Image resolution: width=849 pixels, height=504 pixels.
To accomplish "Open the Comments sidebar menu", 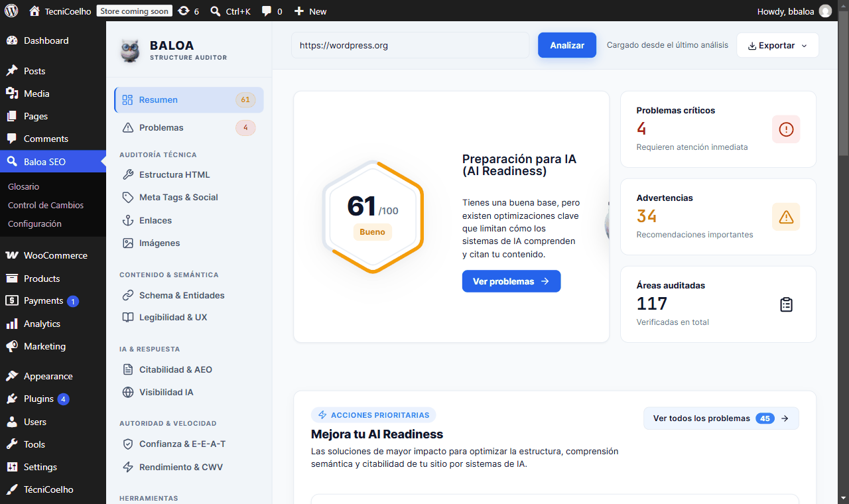I will [x=53, y=139].
